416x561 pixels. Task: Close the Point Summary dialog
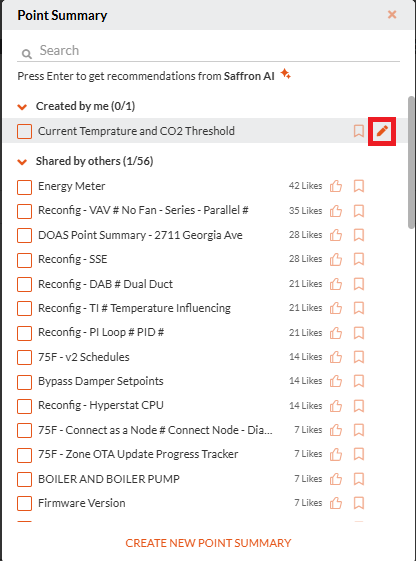[x=392, y=15]
